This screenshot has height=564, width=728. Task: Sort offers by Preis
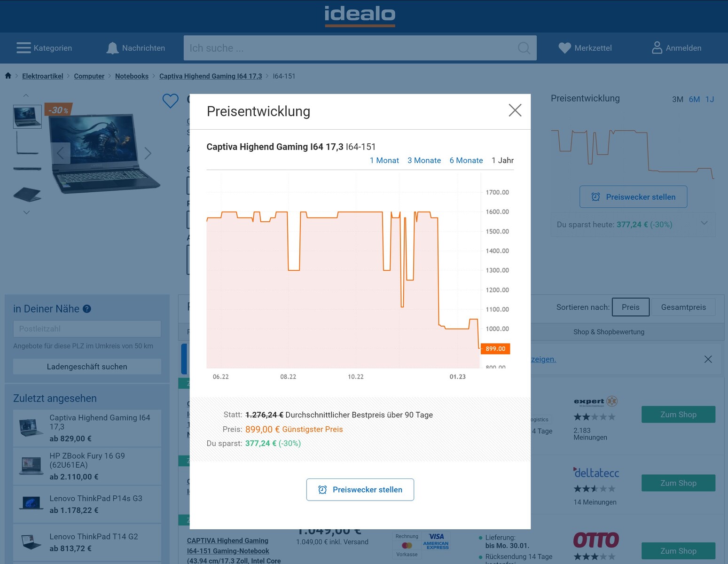[x=631, y=307]
